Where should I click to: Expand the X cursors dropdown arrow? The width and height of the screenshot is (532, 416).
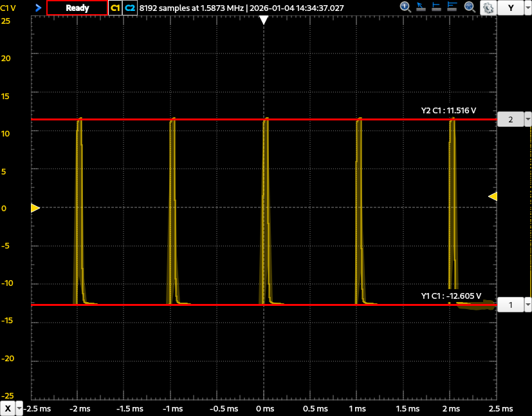point(20,409)
